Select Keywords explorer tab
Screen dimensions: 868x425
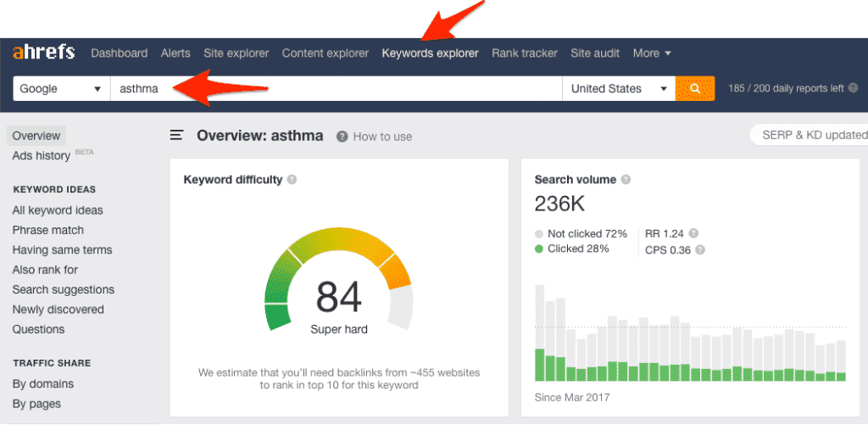(x=430, y=53)
